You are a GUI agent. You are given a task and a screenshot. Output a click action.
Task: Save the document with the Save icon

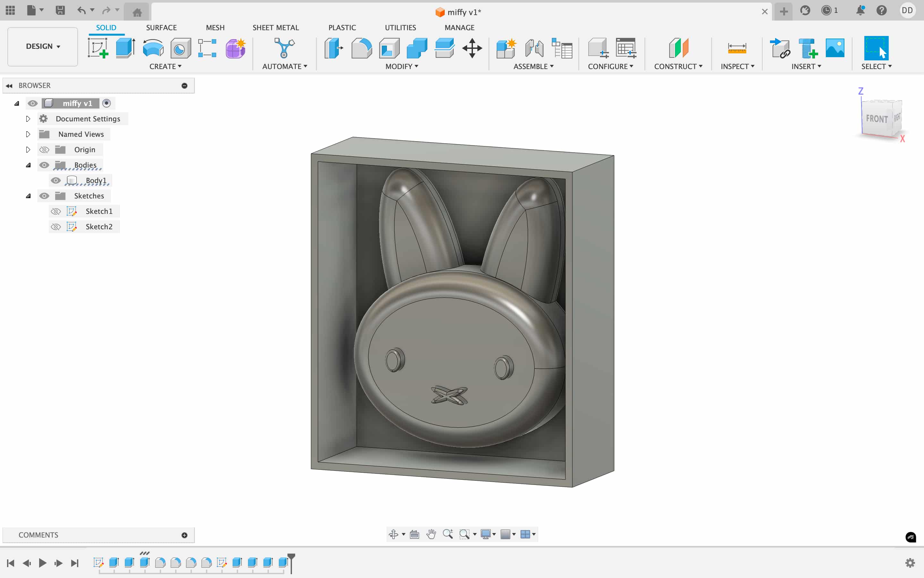click(x=60, y=10)
